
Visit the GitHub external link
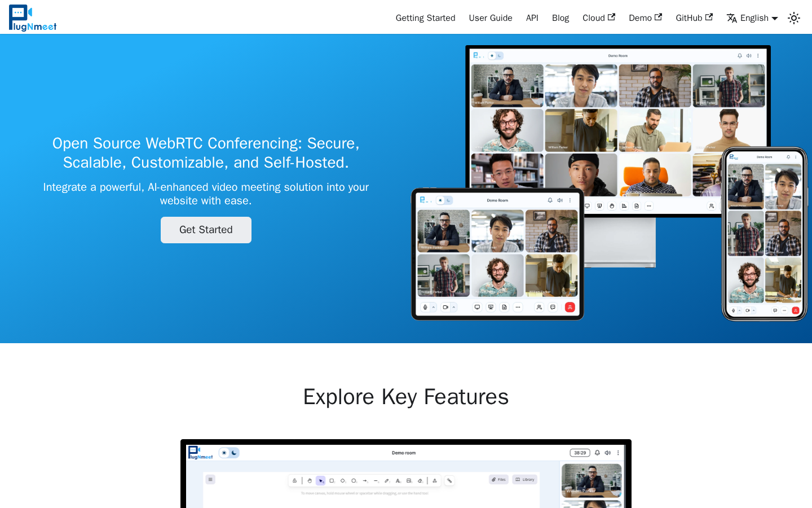(694, 18)
